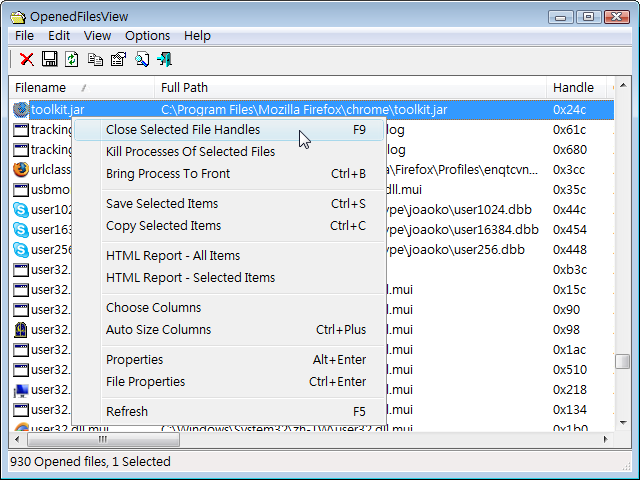Choose HTML Report - Selected Items
Viewport: 640px width, 480px height.
click(x=229, y=278)
